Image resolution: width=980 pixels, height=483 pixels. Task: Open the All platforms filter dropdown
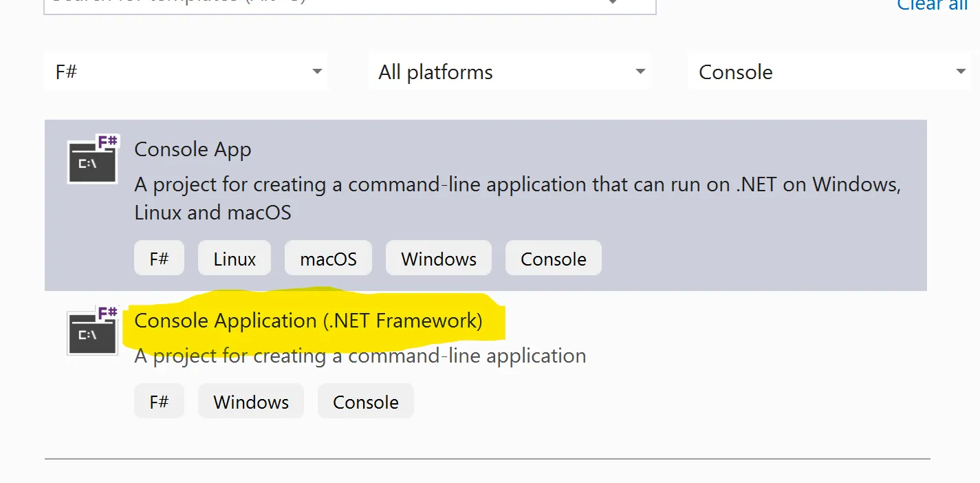[510, 72]
